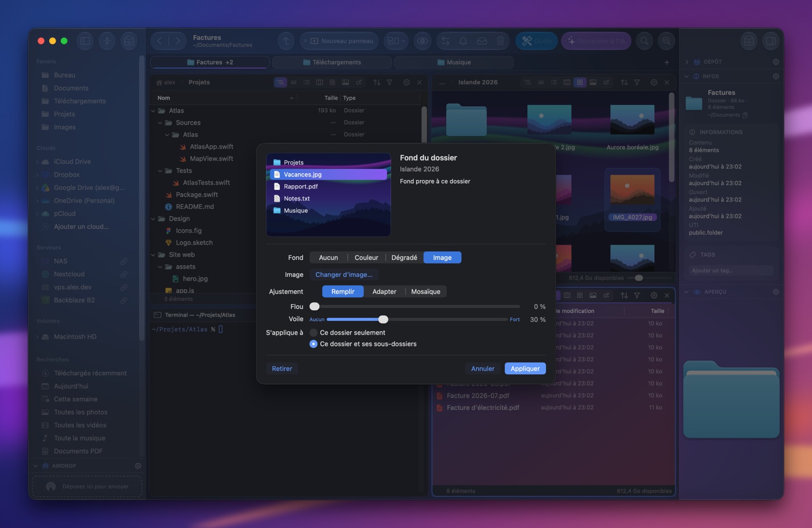
Task: Go to parent folder with up arrow
Action: (286, 41)
